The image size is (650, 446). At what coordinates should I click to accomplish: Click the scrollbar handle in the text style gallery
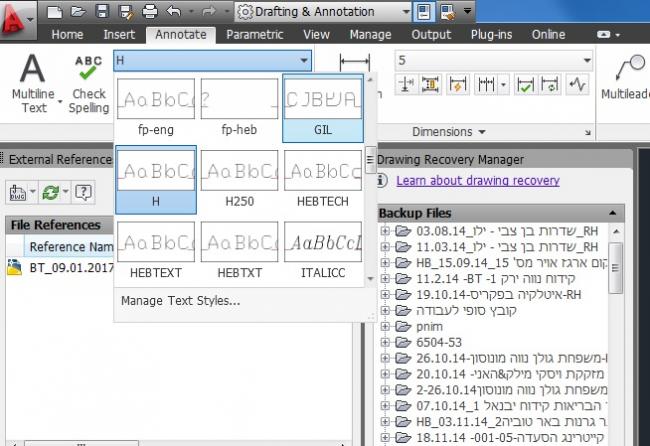[370, 160]
